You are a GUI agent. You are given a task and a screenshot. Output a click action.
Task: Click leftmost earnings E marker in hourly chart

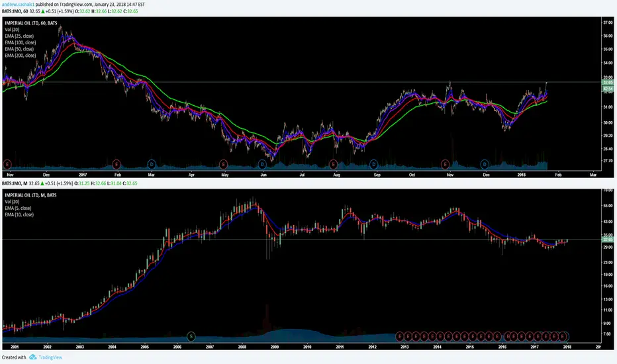tap(7, 163)
